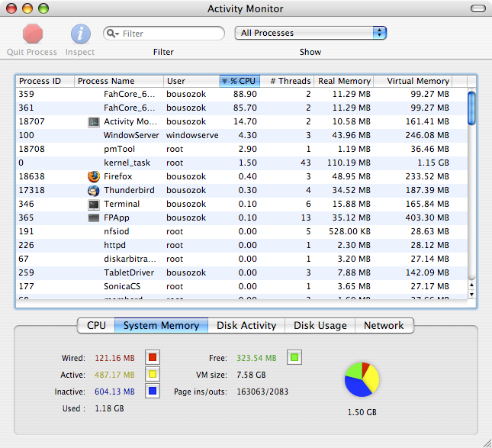Select the SonicaCS process row

242,287
